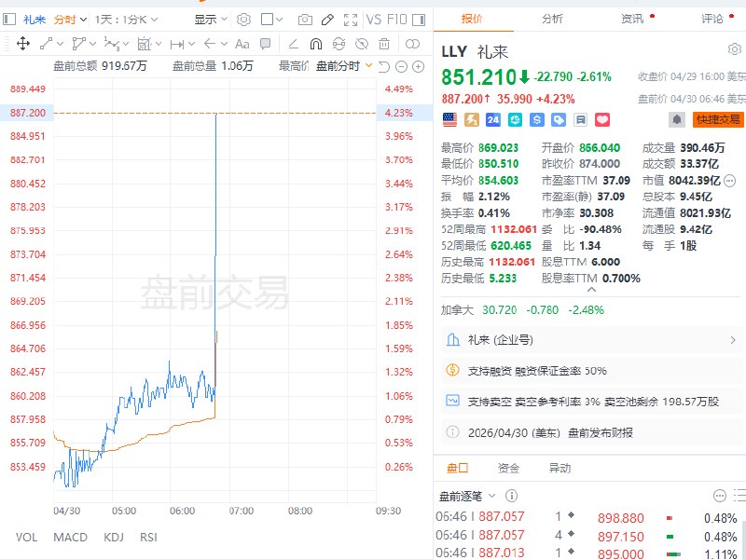746x560 pixels.
Task: Toggle the left sidebar panel icon
Action: (9, 20)
